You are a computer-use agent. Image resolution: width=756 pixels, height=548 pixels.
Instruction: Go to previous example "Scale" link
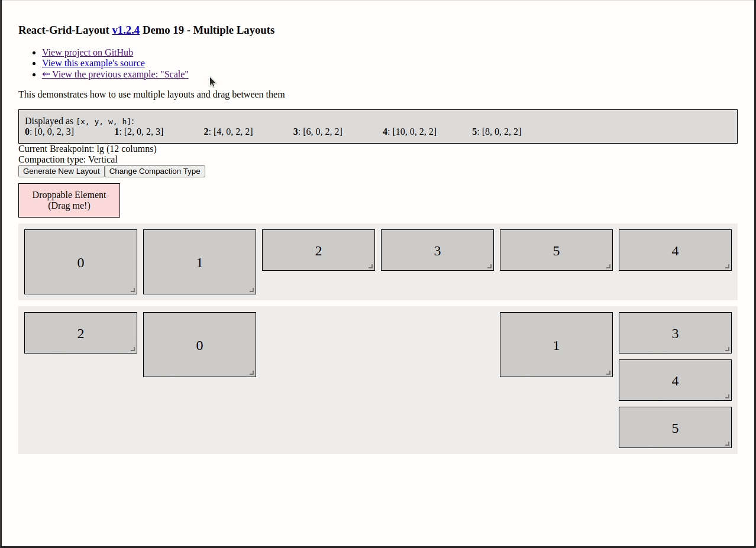click(115, 74)
